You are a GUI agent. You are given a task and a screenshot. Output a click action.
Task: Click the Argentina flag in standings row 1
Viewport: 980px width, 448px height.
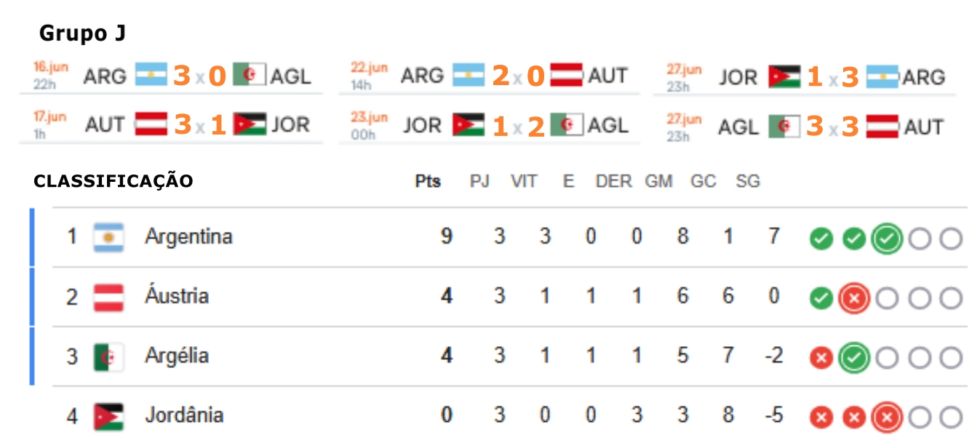click(108, 238)
